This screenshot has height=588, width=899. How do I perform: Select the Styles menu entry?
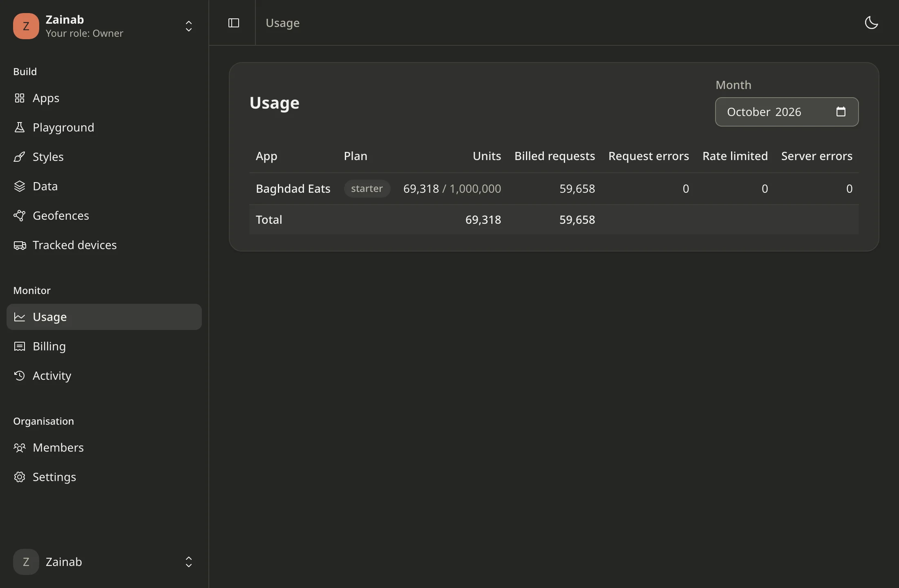[104, 157]
